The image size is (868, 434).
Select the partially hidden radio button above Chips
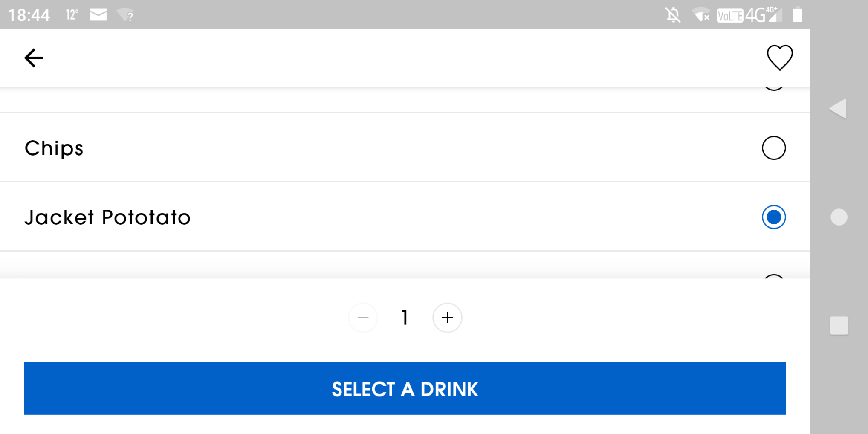[x=773, y=89]
